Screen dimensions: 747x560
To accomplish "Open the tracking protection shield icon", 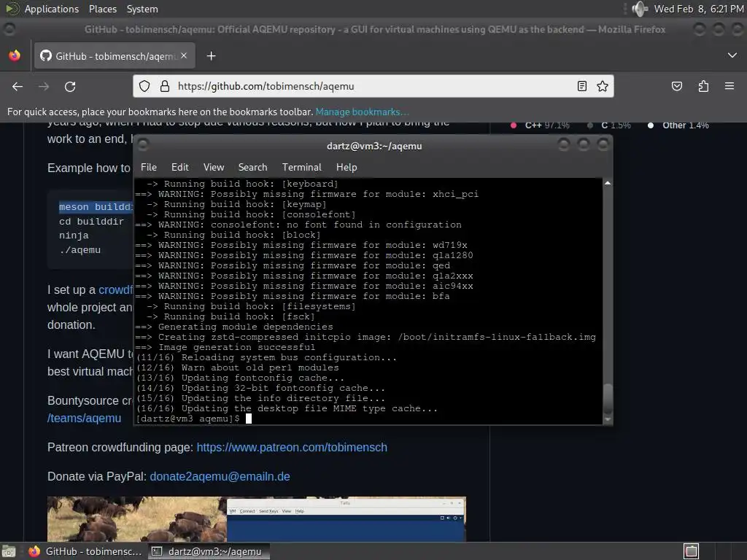I will pos(144,86).
